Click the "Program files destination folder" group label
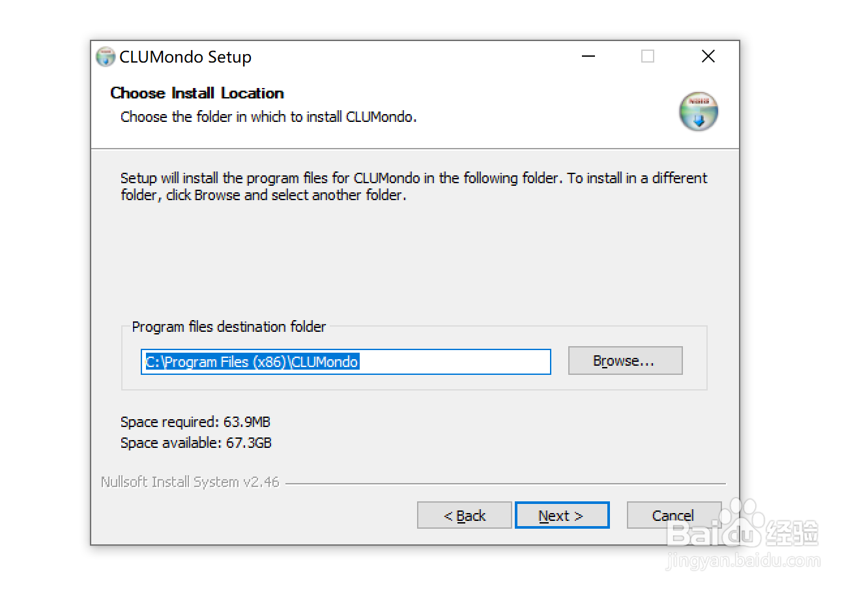This screenshot has height=590, width=868. pyautogui.click(x=229, y=327)
